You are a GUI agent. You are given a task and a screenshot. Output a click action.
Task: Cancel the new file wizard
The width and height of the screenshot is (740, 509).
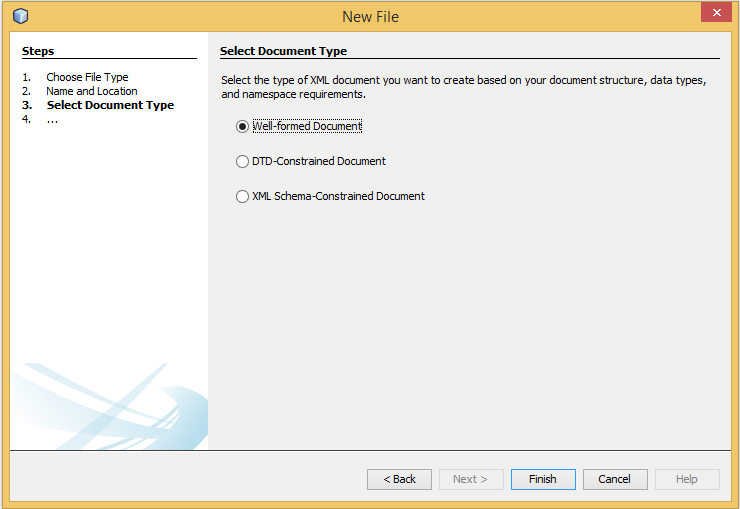(x=615, y=479)
